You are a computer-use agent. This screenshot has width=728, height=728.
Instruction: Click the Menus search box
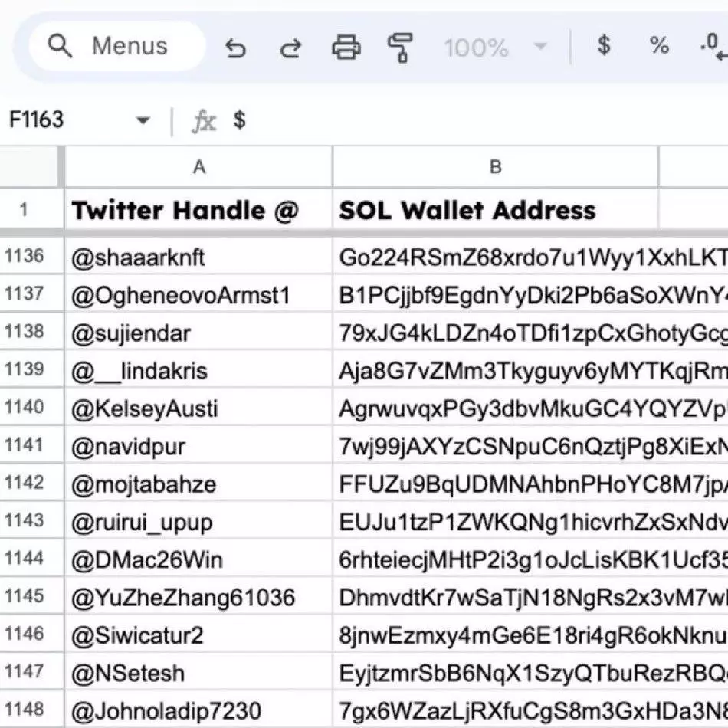(116, 47)
